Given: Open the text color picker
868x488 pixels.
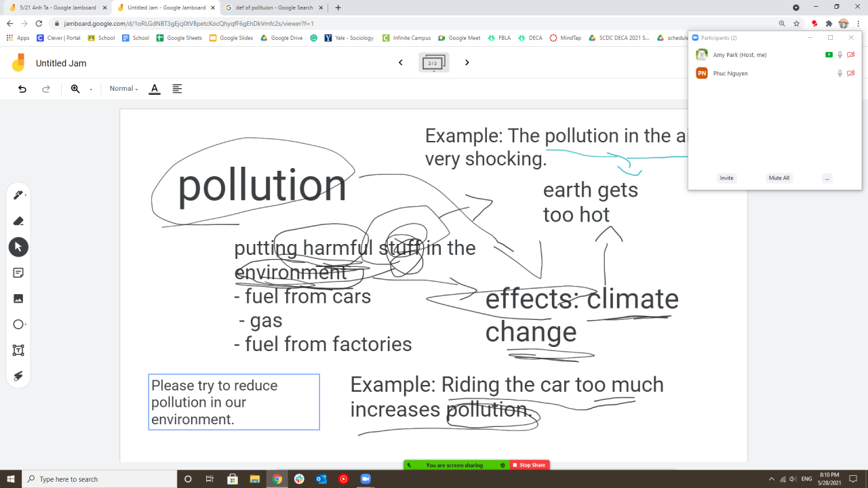Looking at the screenshot, I should 155,89.
